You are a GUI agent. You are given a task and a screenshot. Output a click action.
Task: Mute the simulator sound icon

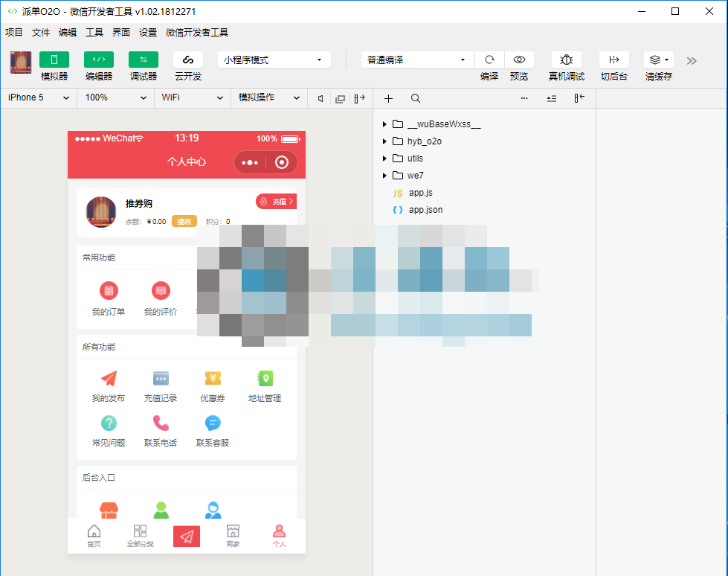coord(320,98)
